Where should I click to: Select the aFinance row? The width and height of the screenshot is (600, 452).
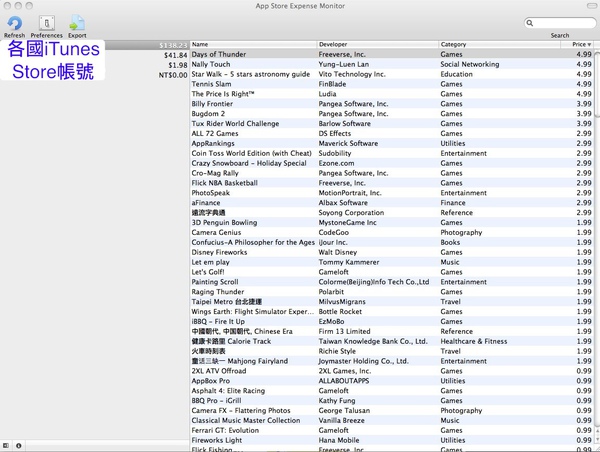click(391, 203)
